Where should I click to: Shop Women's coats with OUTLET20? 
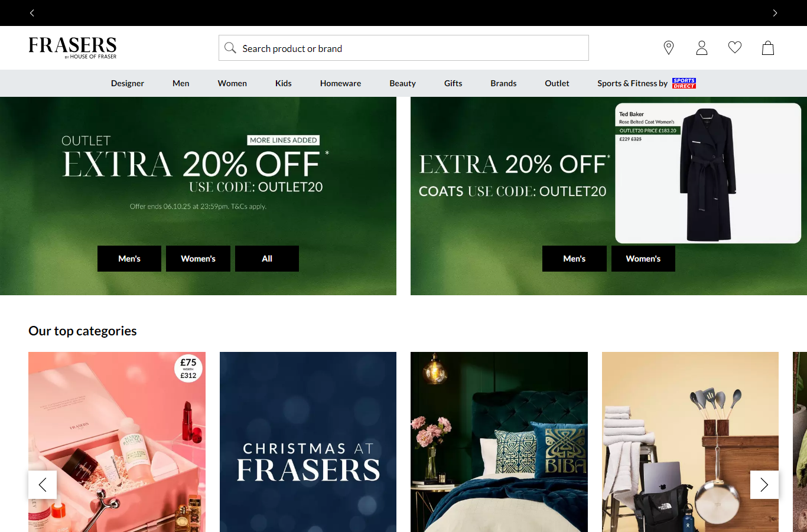[x=643, y=259]
